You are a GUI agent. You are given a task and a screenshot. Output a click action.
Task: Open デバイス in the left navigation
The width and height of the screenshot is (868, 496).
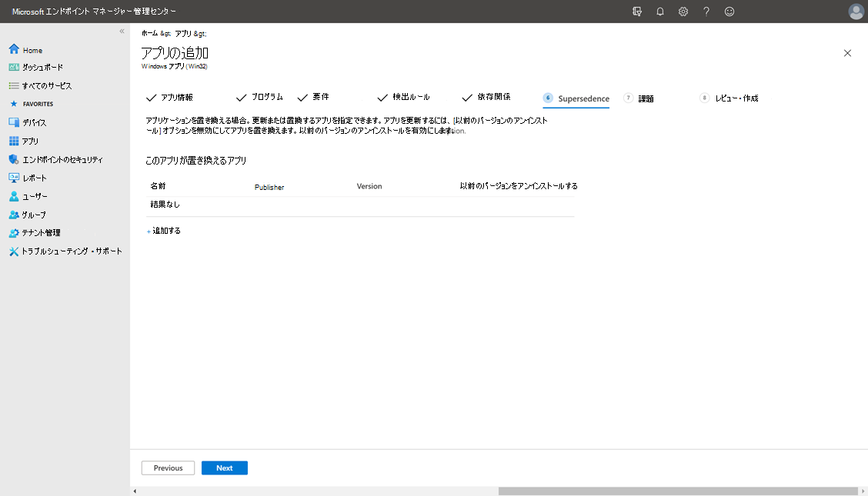click(34, 122)
